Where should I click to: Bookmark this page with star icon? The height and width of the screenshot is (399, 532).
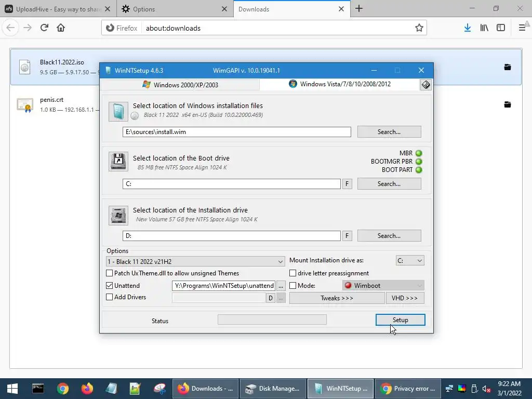(419, 28)
